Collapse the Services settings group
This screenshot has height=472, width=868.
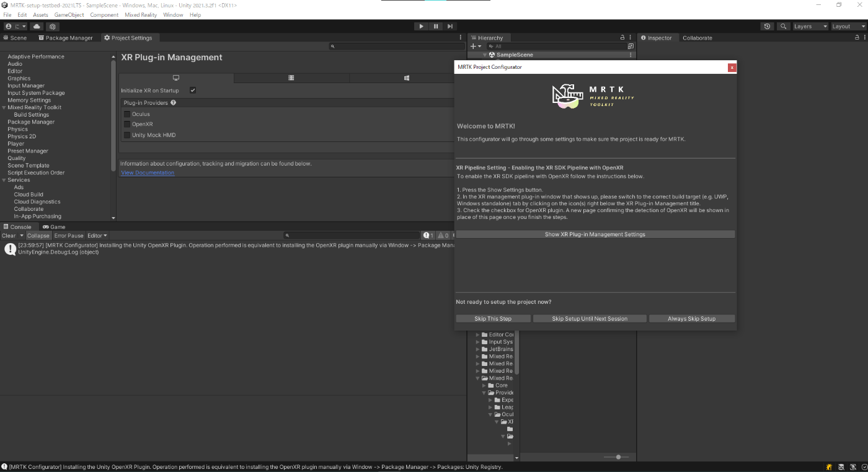pos(4,180)
